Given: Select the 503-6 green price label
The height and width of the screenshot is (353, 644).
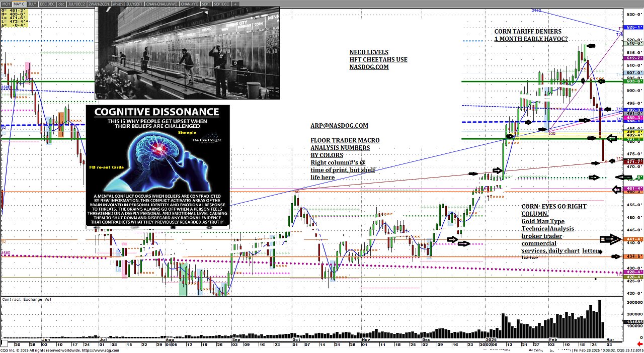Looking at the screenshot, I should 633,81.
